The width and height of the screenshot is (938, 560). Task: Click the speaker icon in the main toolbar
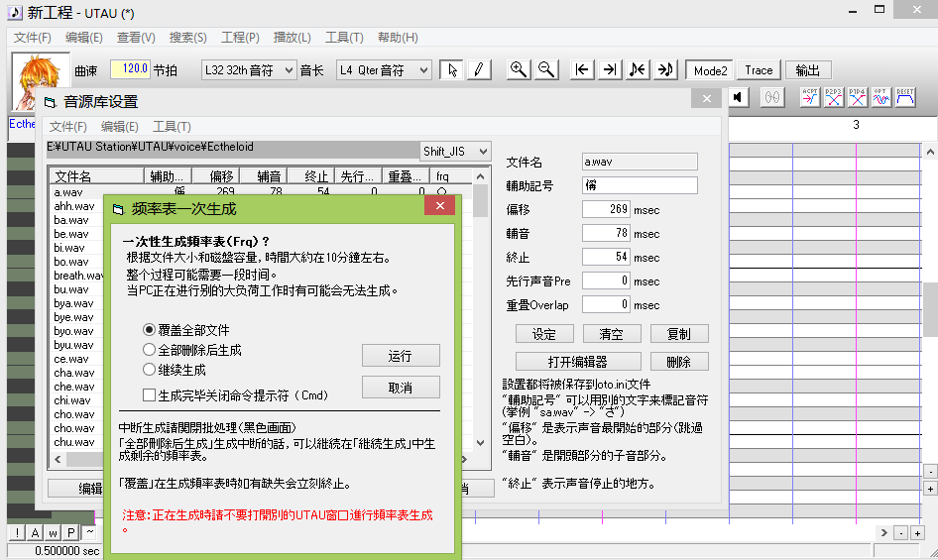point(738,97)
